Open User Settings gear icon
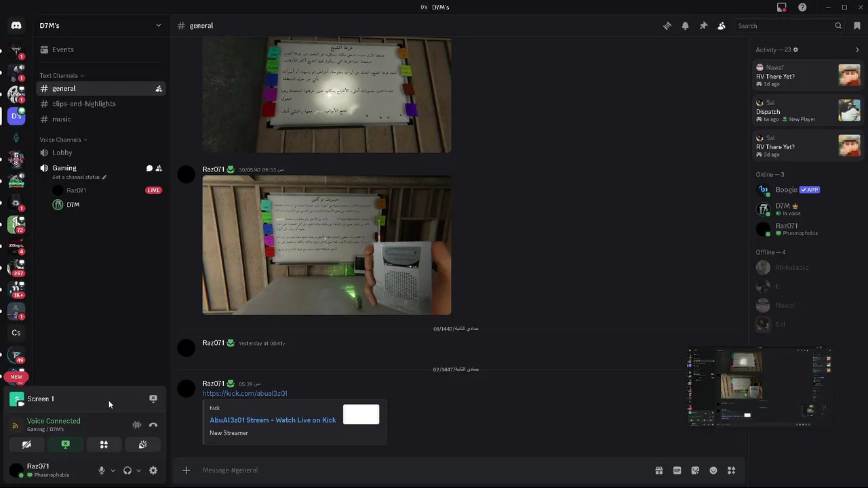The image size is (868, 488). click(153, 470)
